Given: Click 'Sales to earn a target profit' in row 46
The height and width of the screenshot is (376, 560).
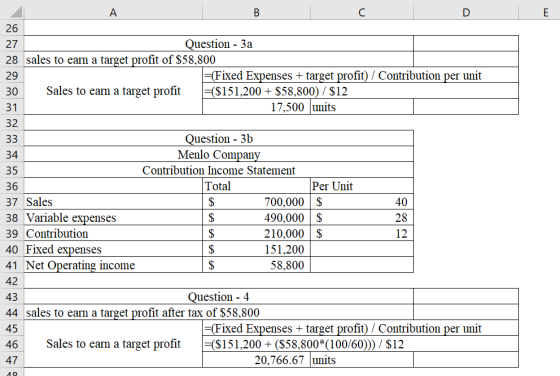Looking at the screenshot, I should 113,344.
